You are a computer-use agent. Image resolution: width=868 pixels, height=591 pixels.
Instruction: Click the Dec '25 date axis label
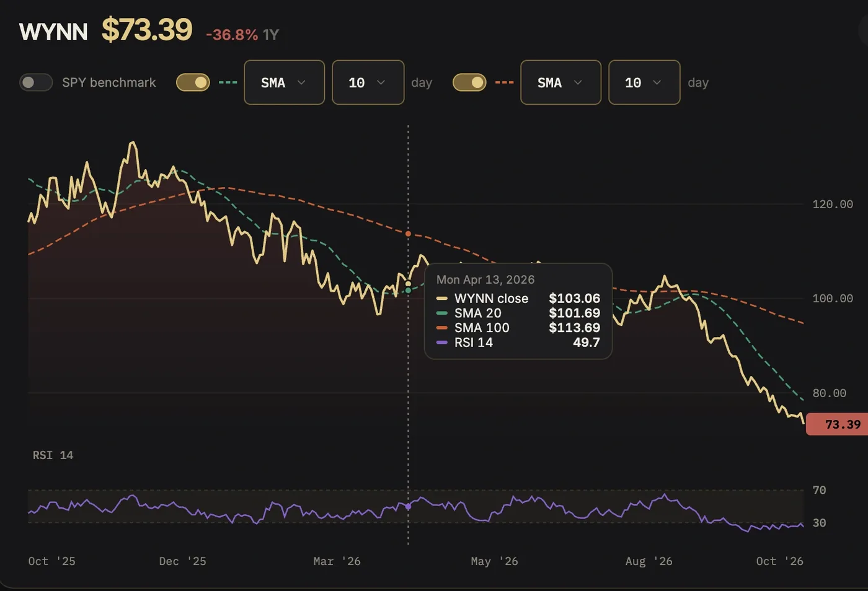click(x=182, y=561)
